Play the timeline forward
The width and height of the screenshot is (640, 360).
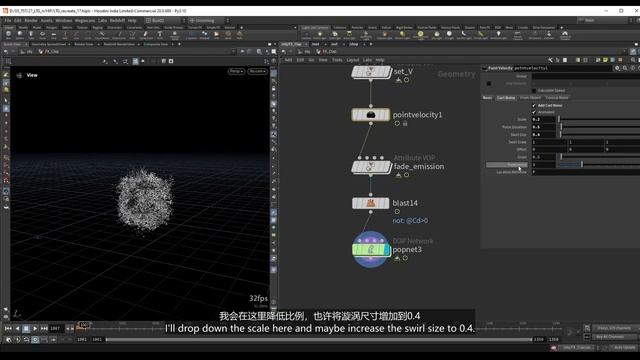coord(35,328)
